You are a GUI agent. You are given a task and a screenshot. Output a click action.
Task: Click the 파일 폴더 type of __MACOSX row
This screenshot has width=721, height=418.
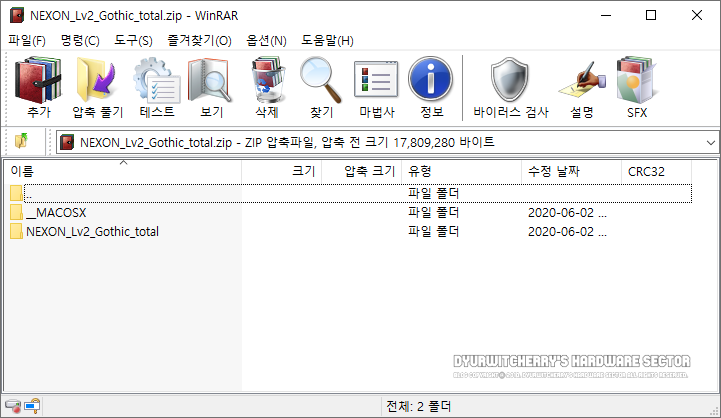click(x=434, y=212)
